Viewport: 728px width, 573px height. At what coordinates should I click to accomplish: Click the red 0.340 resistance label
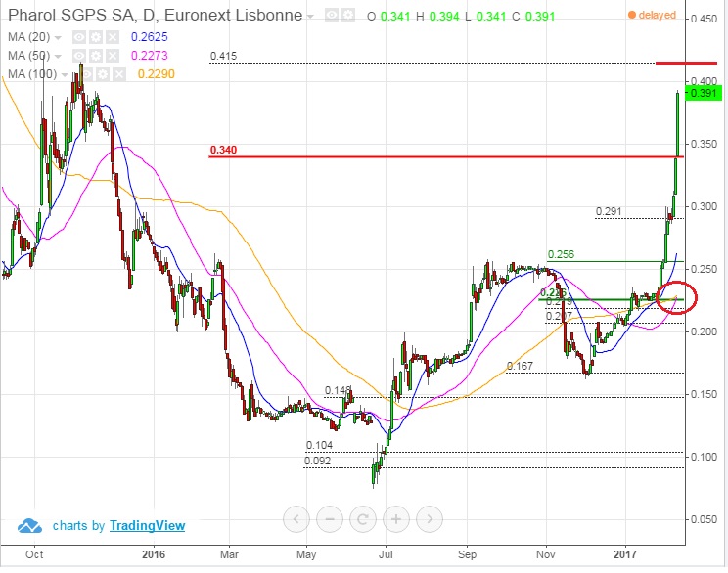pos(223,150)
